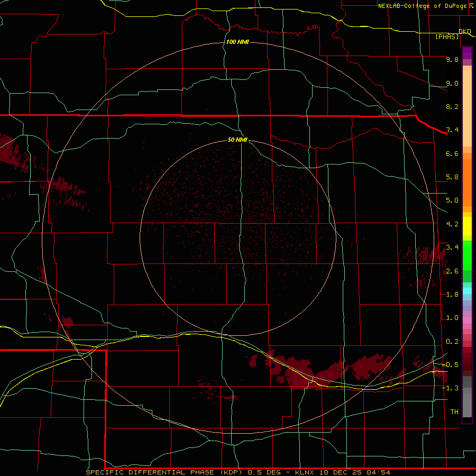
Task: Click the 3.4 scale value
Action: (x=452, y=248)
